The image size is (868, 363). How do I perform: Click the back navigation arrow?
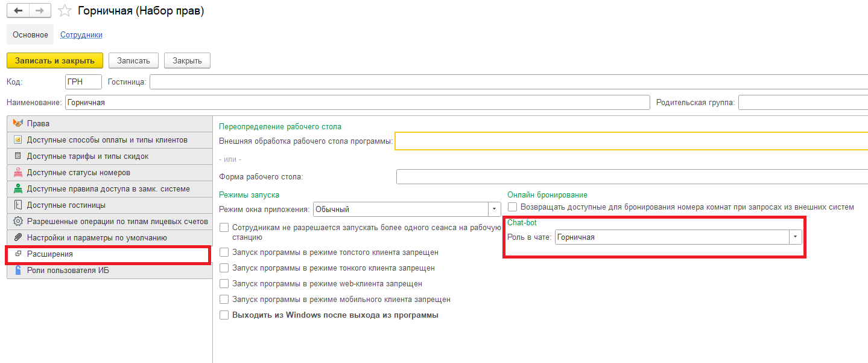click(x=17, y=11)
